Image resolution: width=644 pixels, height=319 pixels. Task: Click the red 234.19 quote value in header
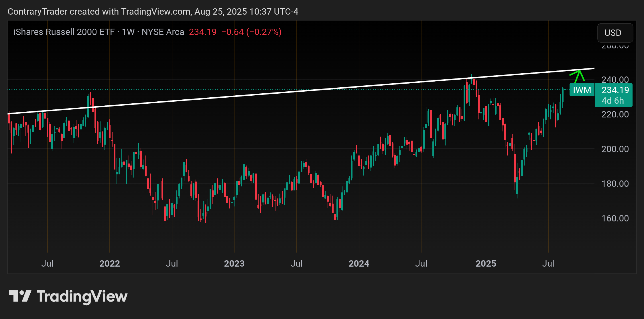(203, 32)
